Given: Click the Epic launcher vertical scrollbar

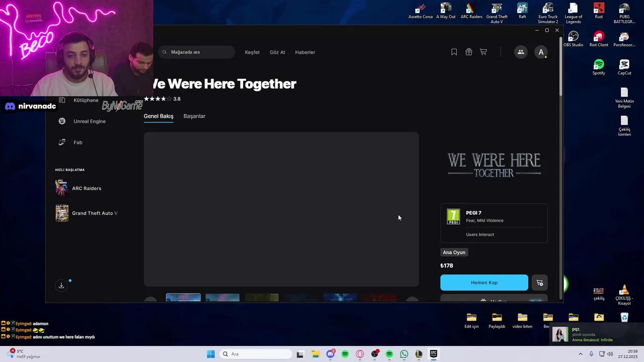Looking at the screenshot, I should tap(560, 65).
